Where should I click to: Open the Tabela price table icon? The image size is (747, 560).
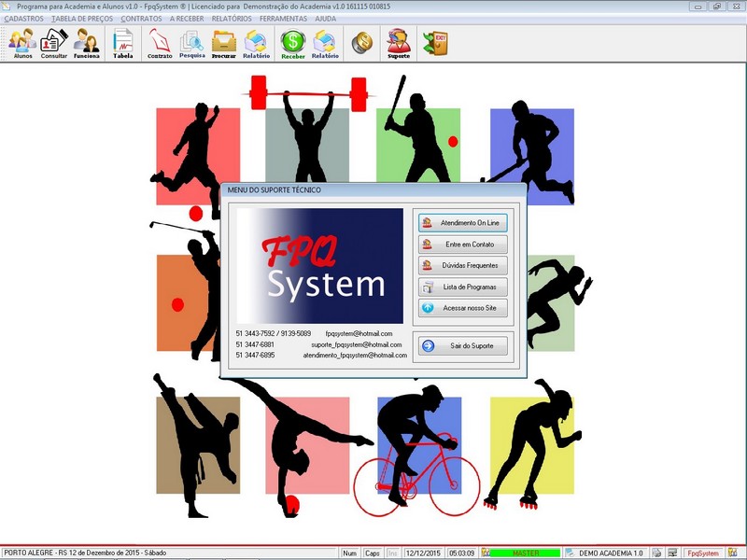pos(123,43)
